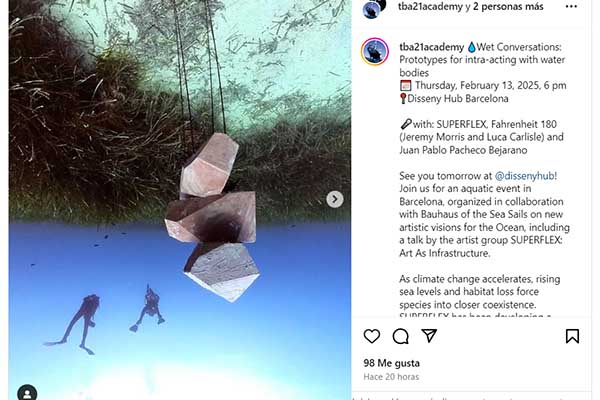
Task: Share the post via paper plane icon
Action: (x=429, y=336)
